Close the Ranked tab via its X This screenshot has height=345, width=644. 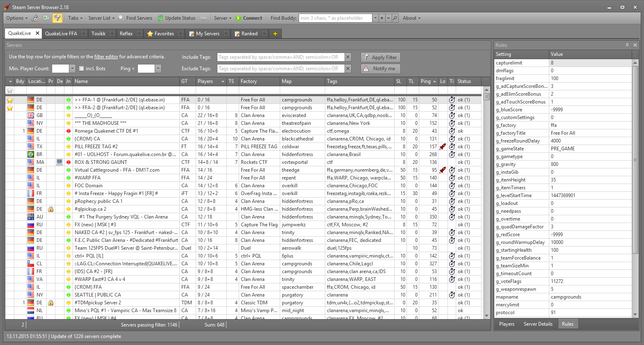(x=265, y=34)
